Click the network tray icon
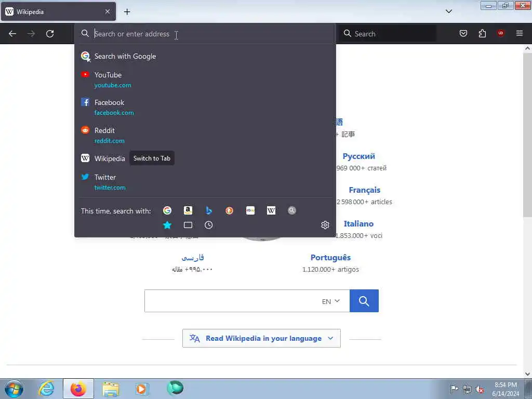Viewport: 532px width, 399px height. point(467,389)
